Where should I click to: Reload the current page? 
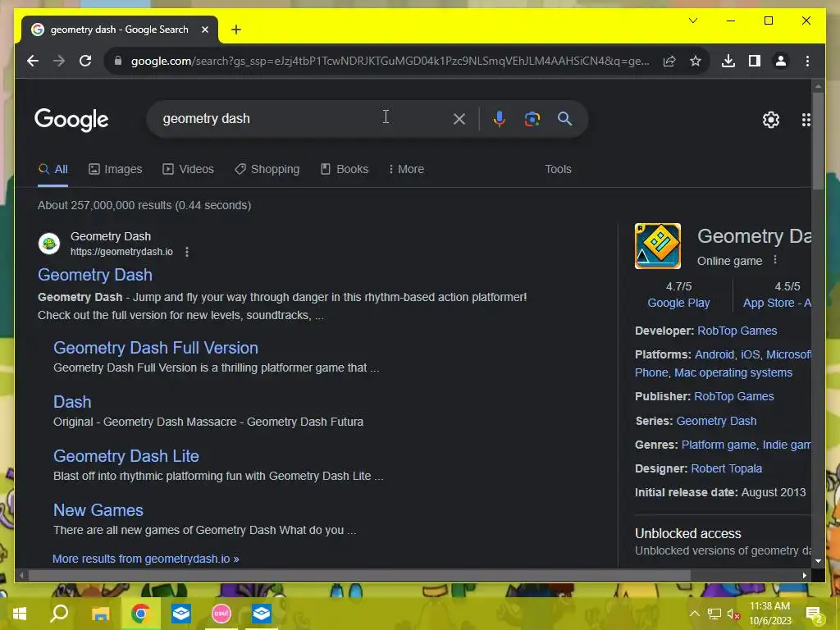(85, 61)
